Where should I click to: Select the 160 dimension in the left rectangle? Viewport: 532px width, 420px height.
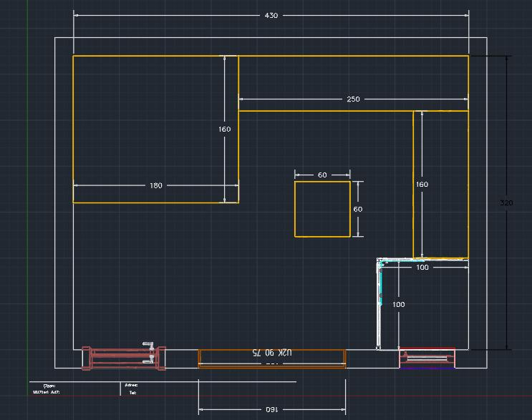point(225,130)
